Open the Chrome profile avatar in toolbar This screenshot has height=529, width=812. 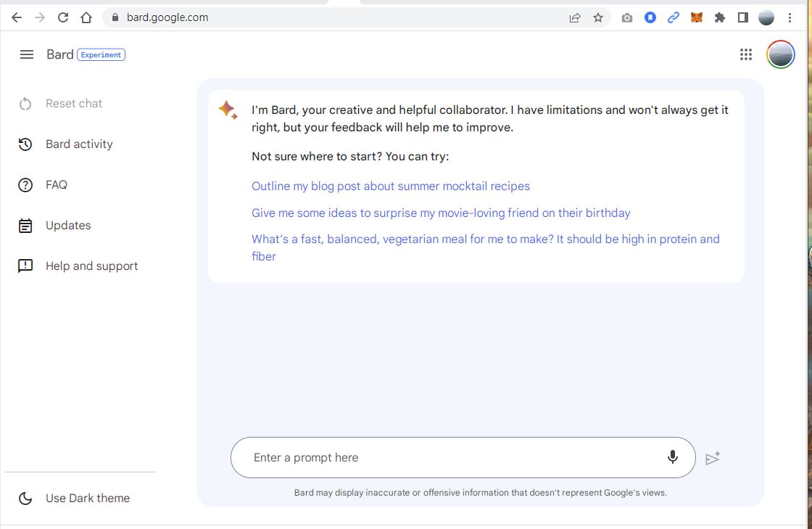[x=766, y=17]
